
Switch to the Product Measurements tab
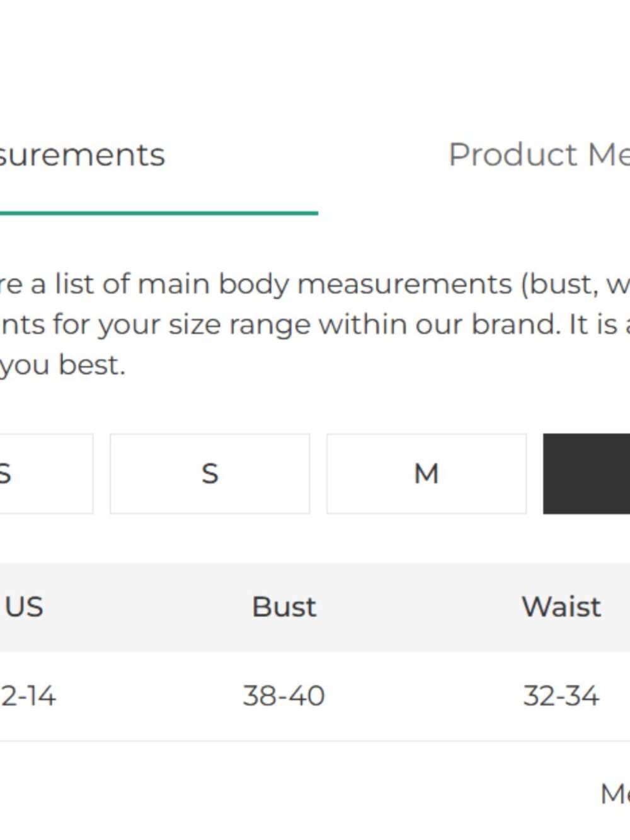point(539,155)
